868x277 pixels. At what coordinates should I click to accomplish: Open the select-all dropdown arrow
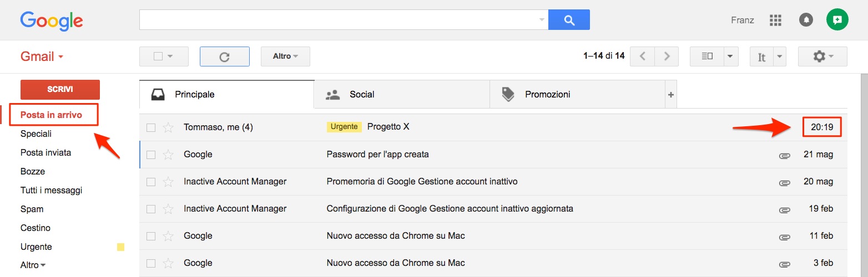[170, 57]
